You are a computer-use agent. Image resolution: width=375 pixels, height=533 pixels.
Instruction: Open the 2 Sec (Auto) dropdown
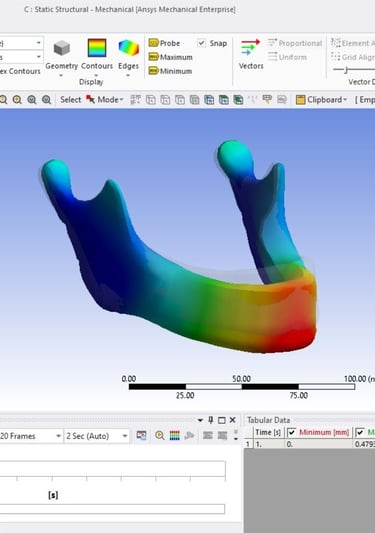[x=97, y=436]
